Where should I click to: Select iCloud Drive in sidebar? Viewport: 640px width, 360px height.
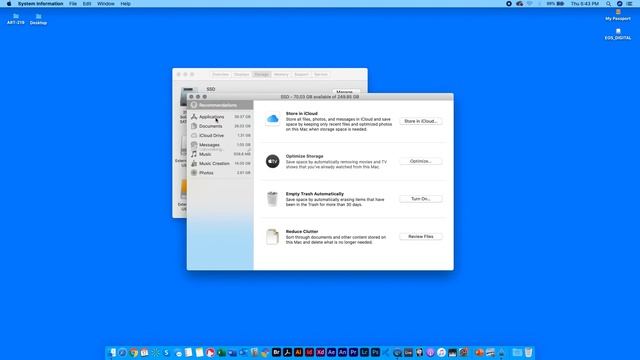point(220,136)
